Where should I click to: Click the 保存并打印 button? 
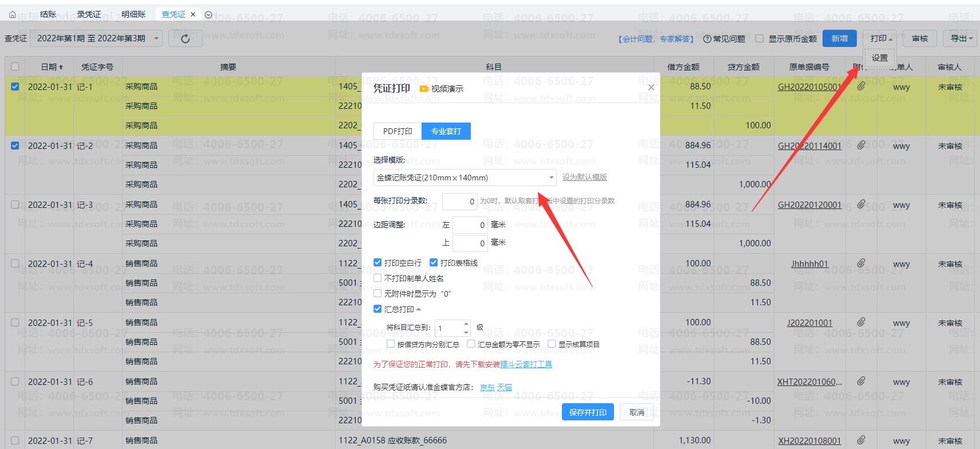click(588, 412)
